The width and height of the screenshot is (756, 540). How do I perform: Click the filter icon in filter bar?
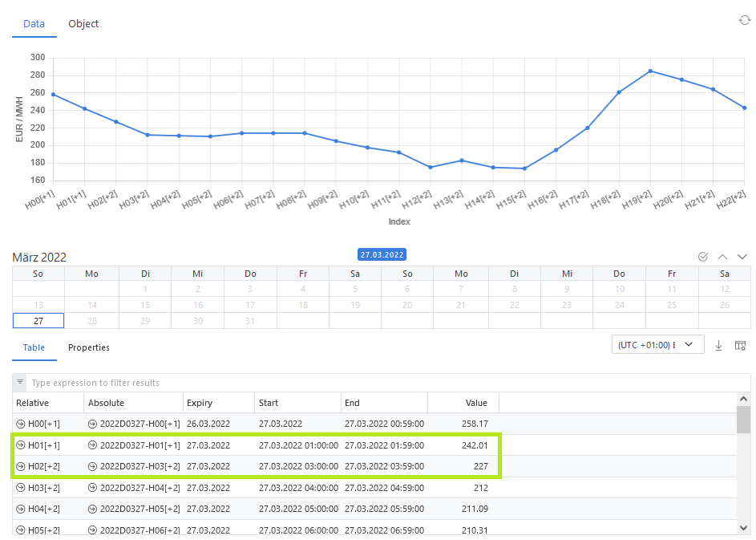20,383
